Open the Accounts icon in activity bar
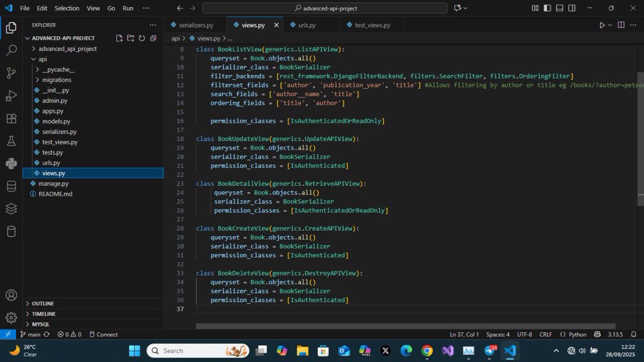 pyautogui.click(x=11, y=295)
